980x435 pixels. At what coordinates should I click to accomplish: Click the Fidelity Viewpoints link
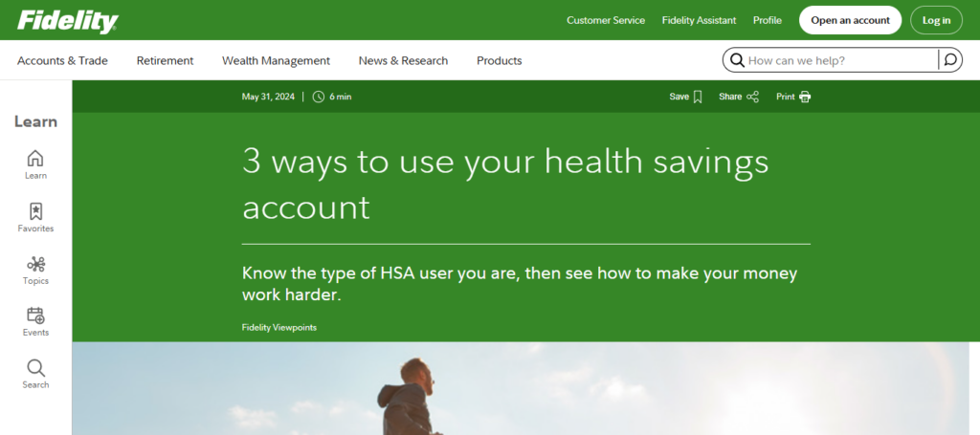(278, 327)
